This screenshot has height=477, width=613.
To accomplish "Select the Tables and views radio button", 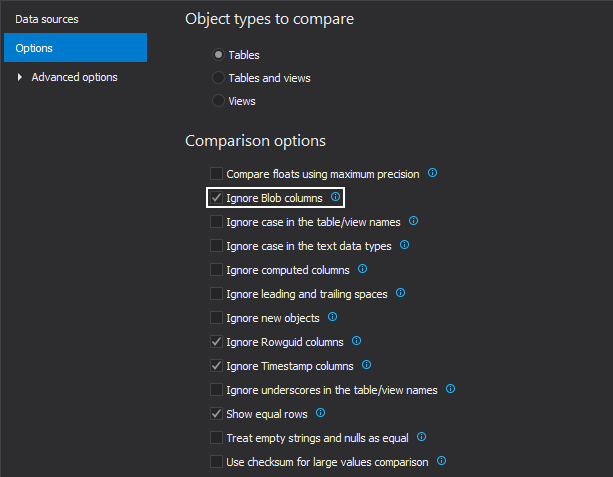I will point(218,78).
